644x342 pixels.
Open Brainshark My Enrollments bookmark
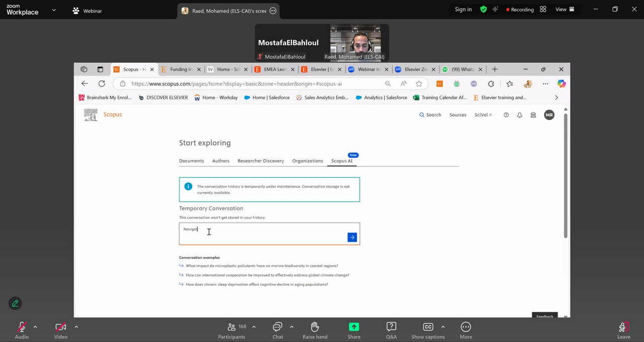105,98
